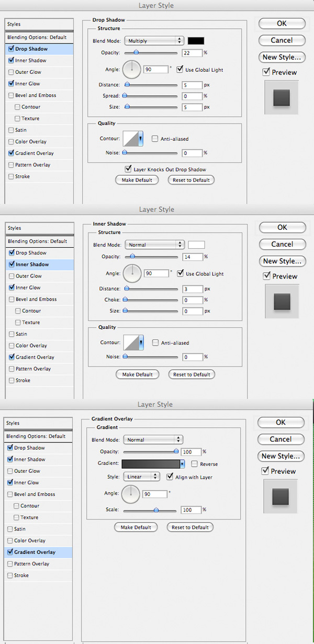The image size is (314, 644).
Task: Click New Style... in the Gradient Overlay dialog
Action: (281, 456)
